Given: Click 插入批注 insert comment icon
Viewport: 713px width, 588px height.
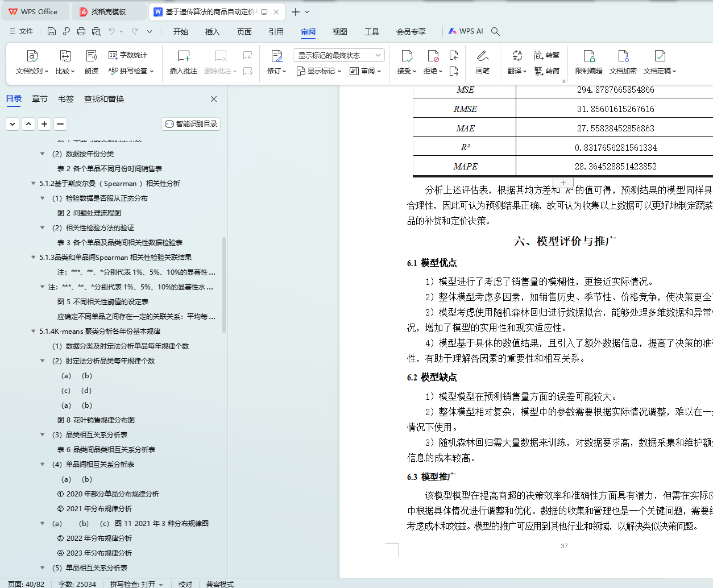Looking at the screenshot, I should [x=183, y=56].
